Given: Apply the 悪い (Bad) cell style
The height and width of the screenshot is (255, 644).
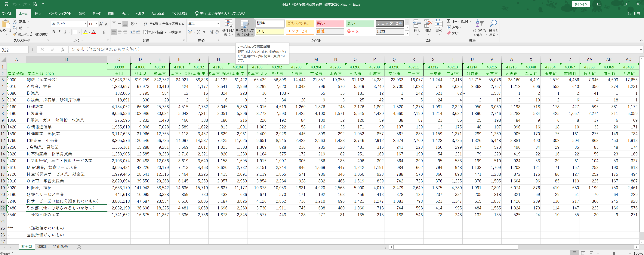Looking at the screenshot, I should [x=329, y=23].
